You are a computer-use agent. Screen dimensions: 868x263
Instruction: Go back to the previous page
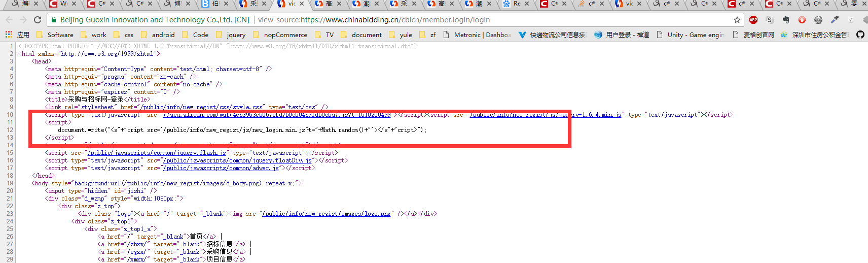click(9, 20)
